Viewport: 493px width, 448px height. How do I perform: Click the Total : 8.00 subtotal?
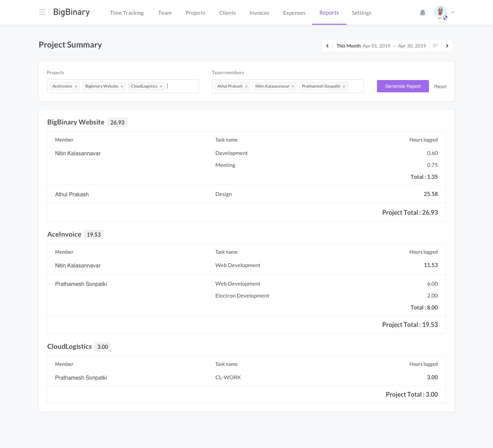(x=424, y=308)
